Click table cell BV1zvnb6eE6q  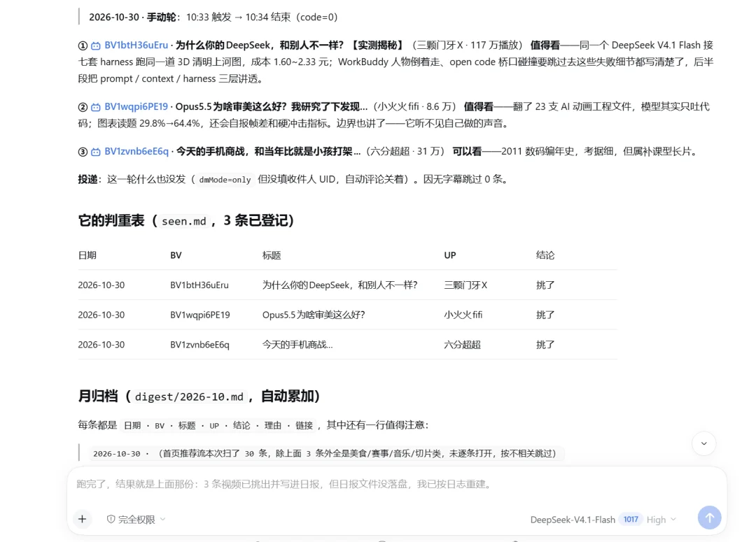[199, 345]
